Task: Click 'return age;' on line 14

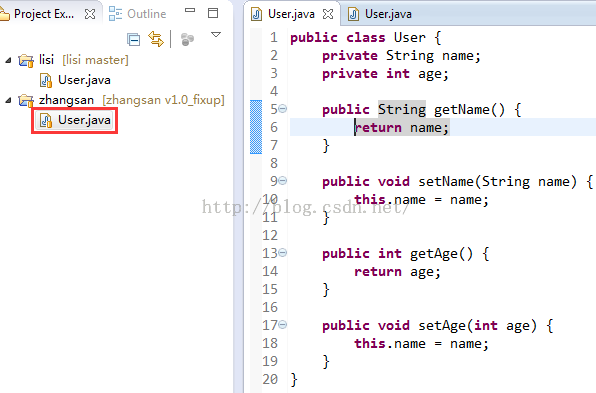Action: [x=397, y=272]
